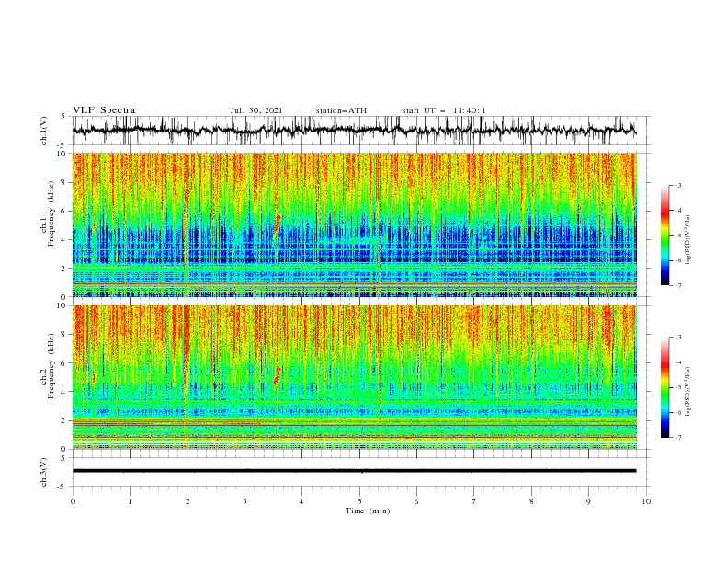Image resolution: width=728 pixels, height=563 pixels.
Task: Click the ch.3(V) axis label
Action: point(44,472)
